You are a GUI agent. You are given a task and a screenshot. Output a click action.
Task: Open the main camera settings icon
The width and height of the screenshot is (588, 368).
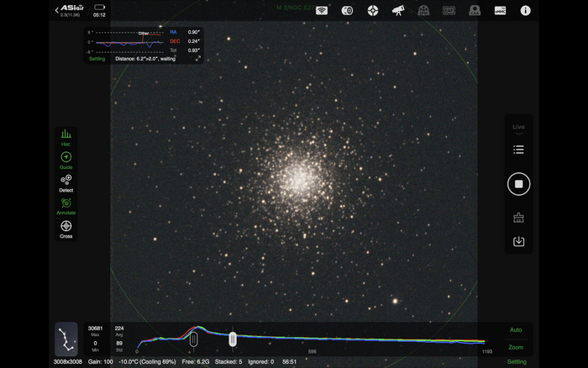(x=347, y=11)
